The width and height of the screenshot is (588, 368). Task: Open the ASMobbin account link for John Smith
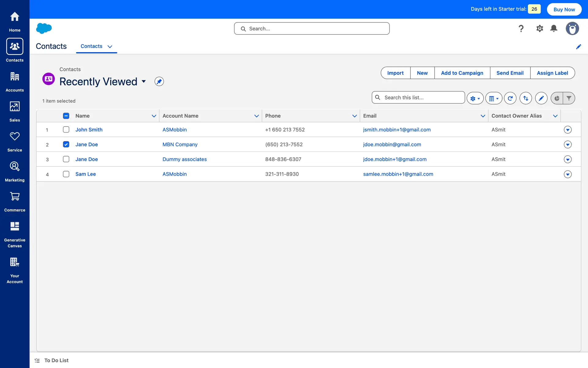coord(174,129)
